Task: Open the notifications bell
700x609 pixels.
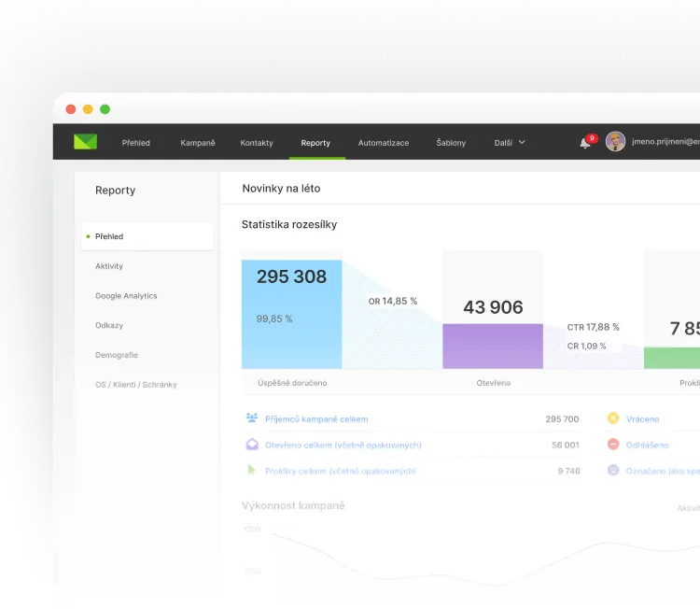Action: coord(585,143)
